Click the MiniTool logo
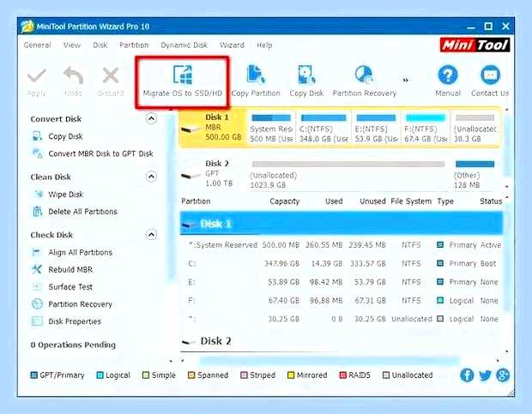The width and height of the screenshot is (532, 414). (x=475, y=45)
